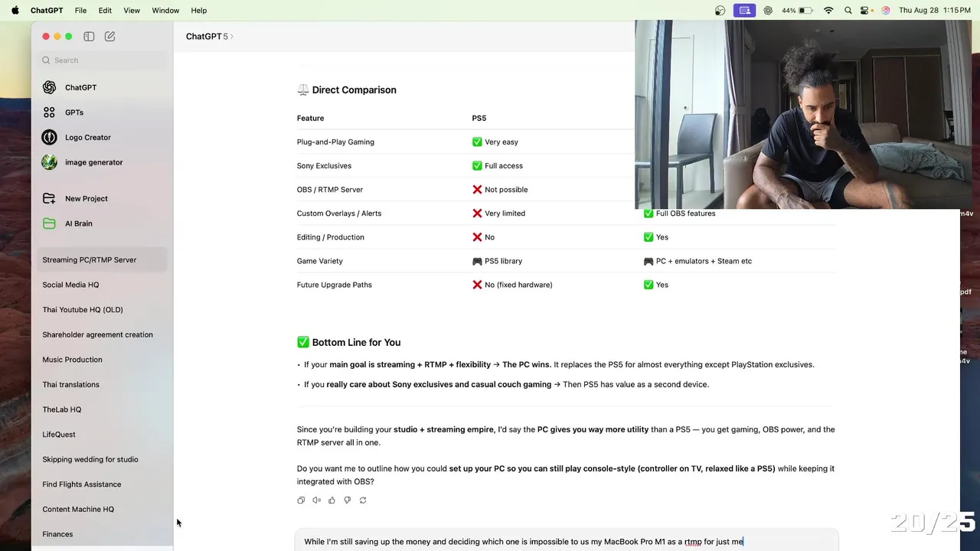Click the message input field

tap(567, 542)
